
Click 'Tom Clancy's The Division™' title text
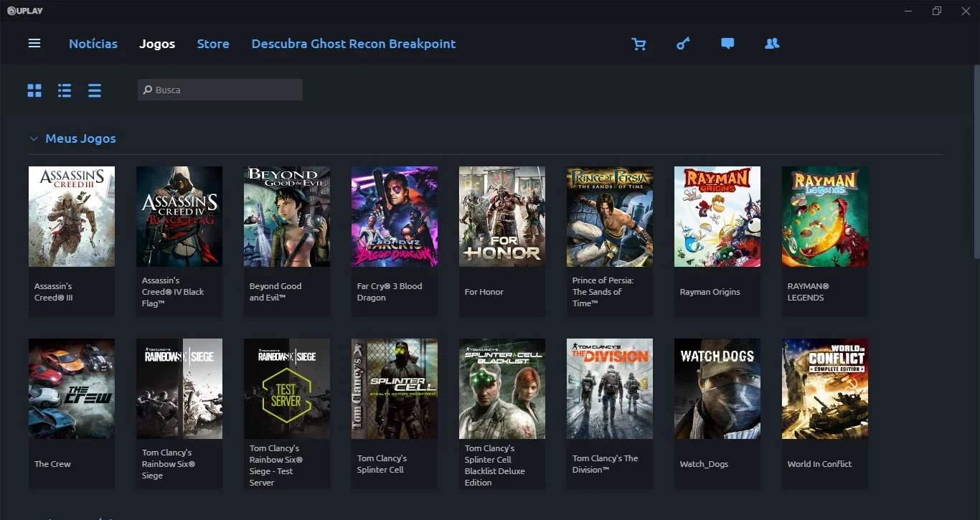[606, 464]
